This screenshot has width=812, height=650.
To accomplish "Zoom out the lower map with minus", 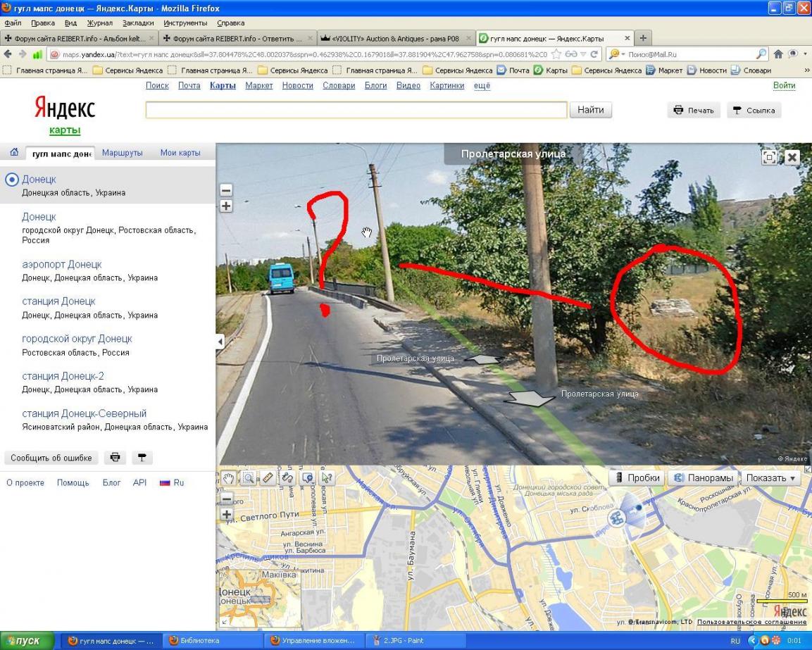I will pos(226,499).
